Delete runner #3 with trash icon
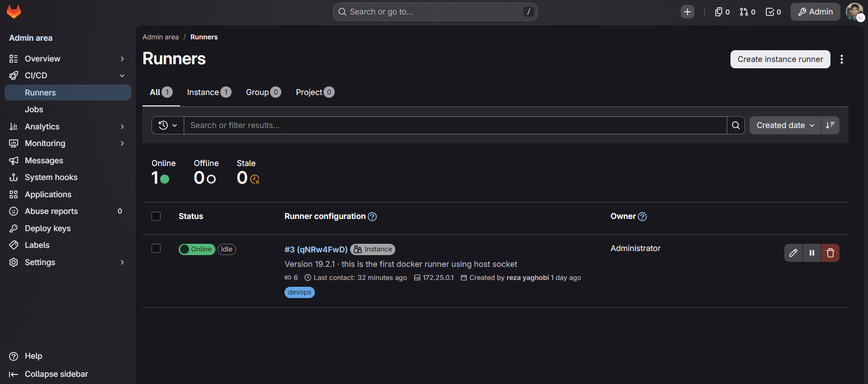 pos(830,253)
